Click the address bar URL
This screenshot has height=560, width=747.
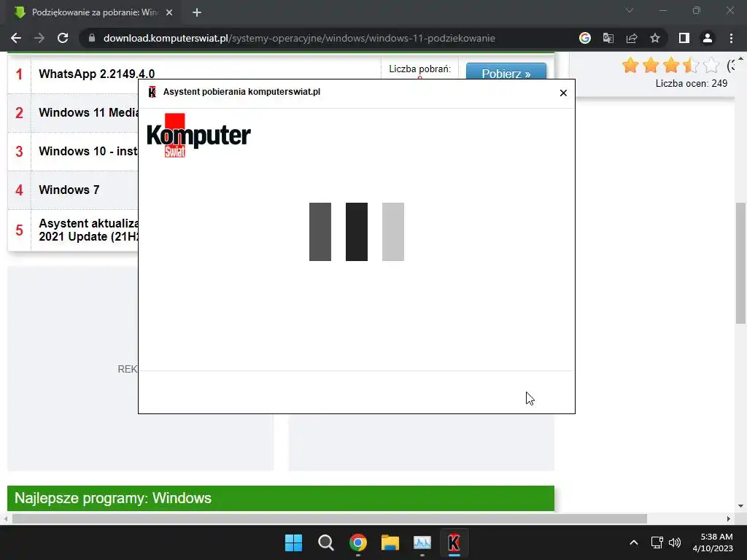point(299,38)
